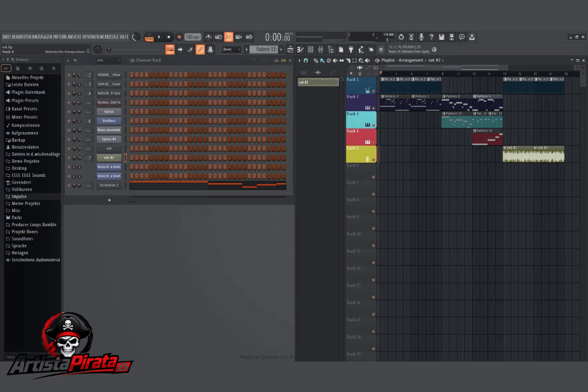This screenshot has width=588, height=392.
Task: Open the BEARBEITEN menu
Action: 21,37
